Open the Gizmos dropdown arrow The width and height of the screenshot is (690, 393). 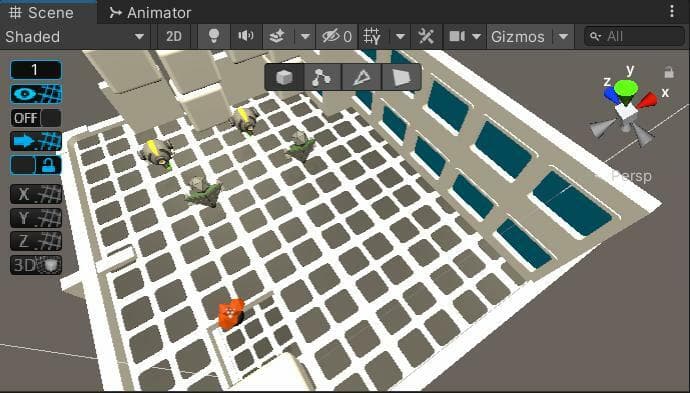(563, 37)
